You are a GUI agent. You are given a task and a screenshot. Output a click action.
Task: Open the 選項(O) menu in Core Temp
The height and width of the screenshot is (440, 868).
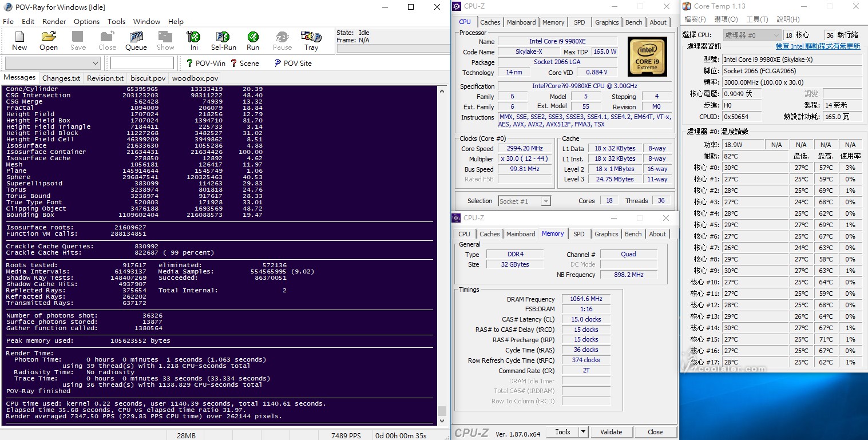click(x=726, y=19)
